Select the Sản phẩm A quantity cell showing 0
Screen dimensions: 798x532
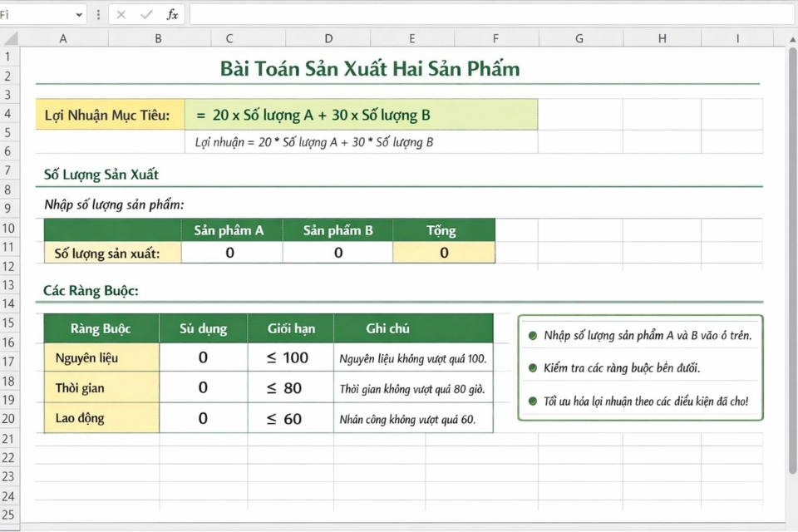coord(231,252)
